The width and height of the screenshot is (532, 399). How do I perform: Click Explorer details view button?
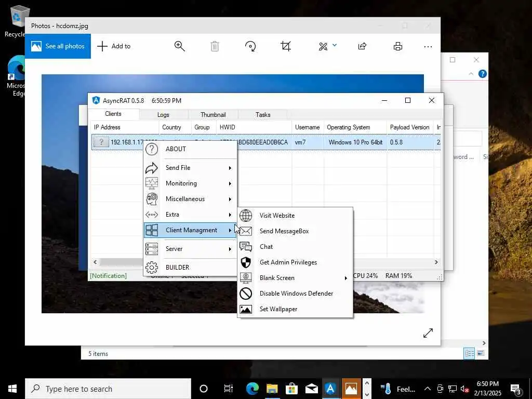470,353
